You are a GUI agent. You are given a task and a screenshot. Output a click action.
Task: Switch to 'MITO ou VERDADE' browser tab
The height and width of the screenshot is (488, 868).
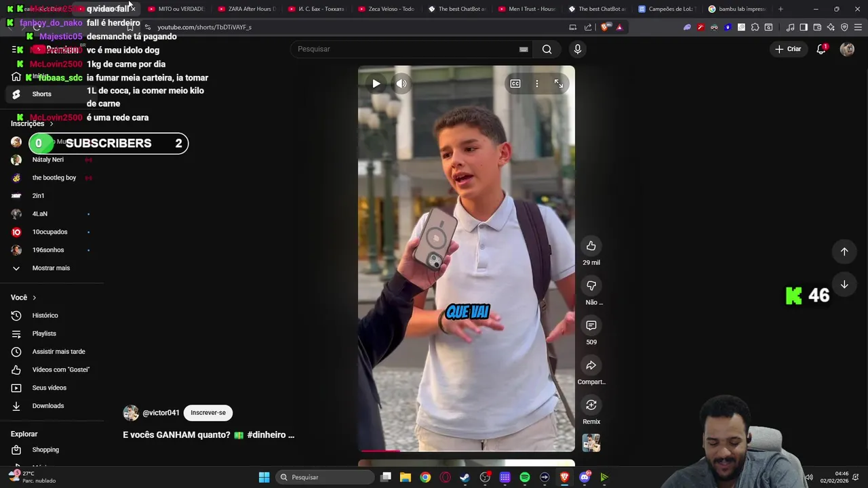tap(176, 9)
